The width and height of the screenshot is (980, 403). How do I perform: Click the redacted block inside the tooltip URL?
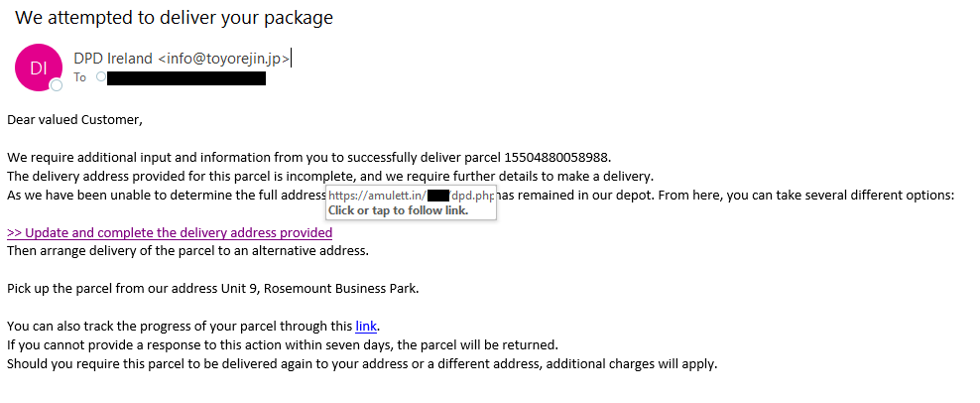[x=438, y=197]
